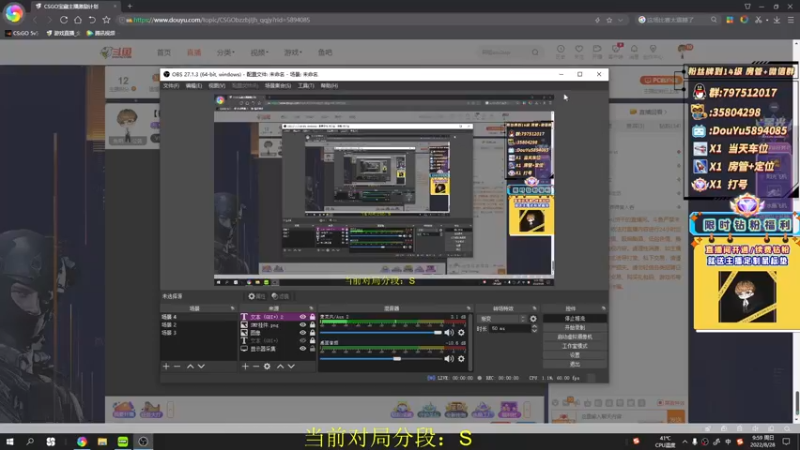Toggle lock on 文本 (GDI+) 2 source
This screenshot has width=800, height=450.
(x=312, y=317)
